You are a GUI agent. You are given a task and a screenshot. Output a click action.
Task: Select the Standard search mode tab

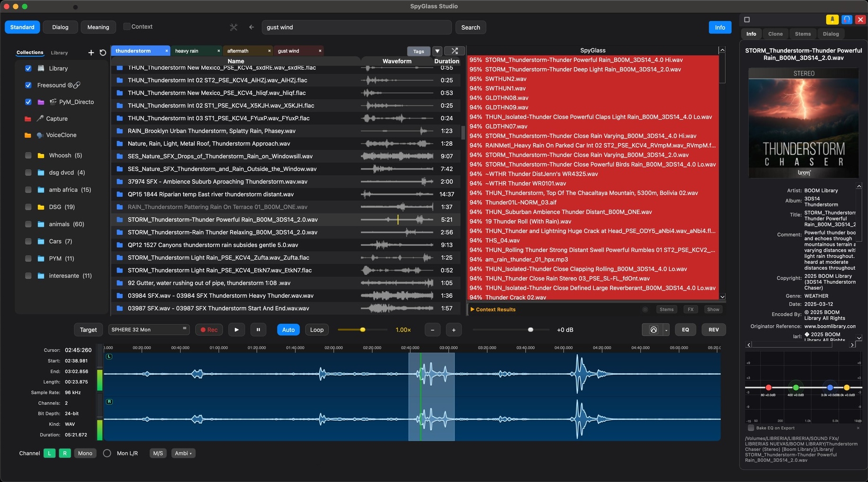point(22,27)
